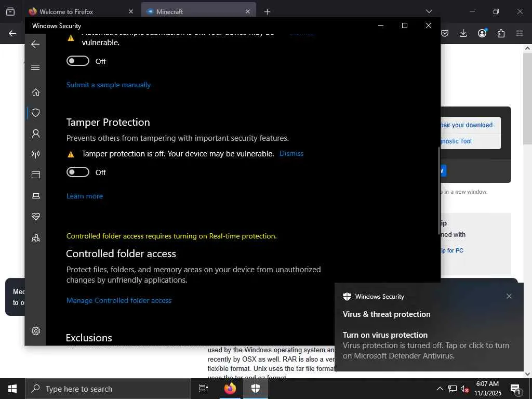Image resolution: width=532 pixels, height=399 pixels.
Task: Show hidden system tray icons
Action: (x=440, y=389)
